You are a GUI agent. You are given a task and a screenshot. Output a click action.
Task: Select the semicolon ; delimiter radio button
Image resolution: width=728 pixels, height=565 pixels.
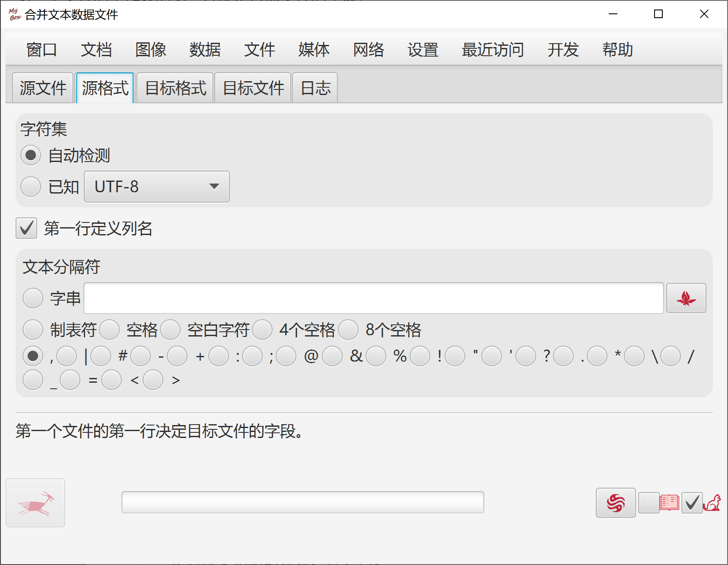click(x=252, y=356)
